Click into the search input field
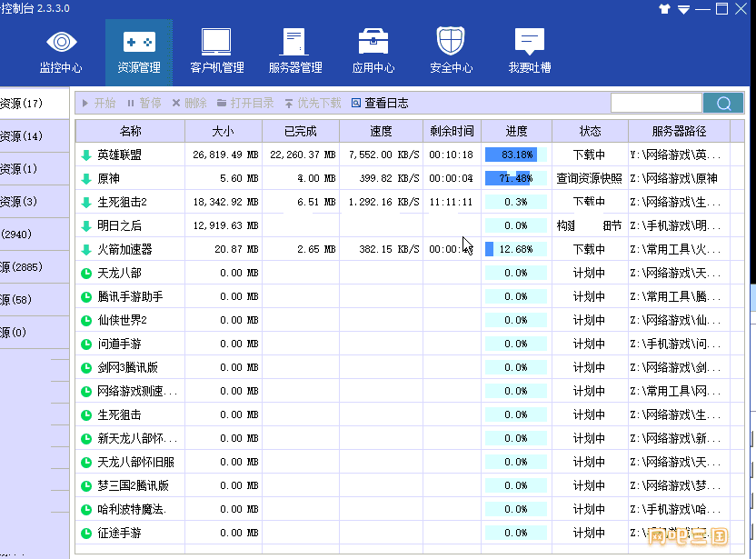The height and width of the screenshot is (559, 756). [x=656, y=103]
